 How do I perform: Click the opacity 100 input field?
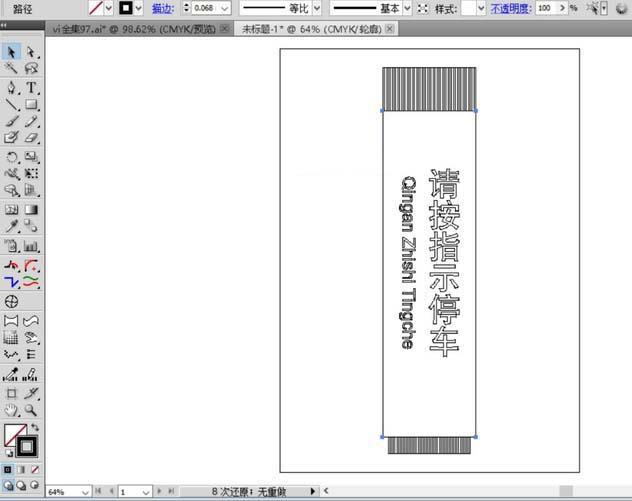click(x=546, y=8)
